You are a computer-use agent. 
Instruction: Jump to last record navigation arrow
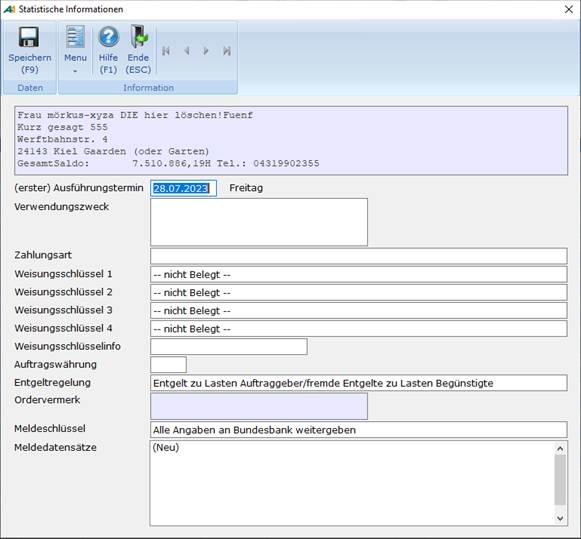point(227,51)
